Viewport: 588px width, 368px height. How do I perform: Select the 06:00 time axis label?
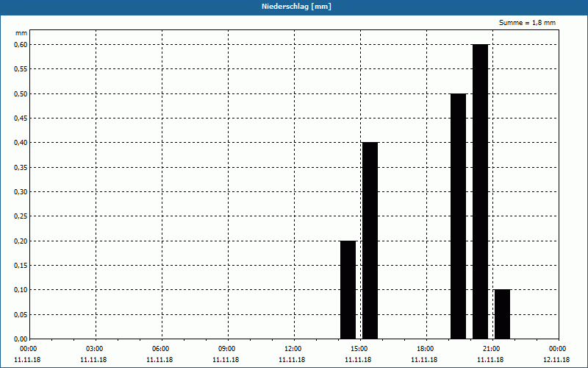(161, 349)
